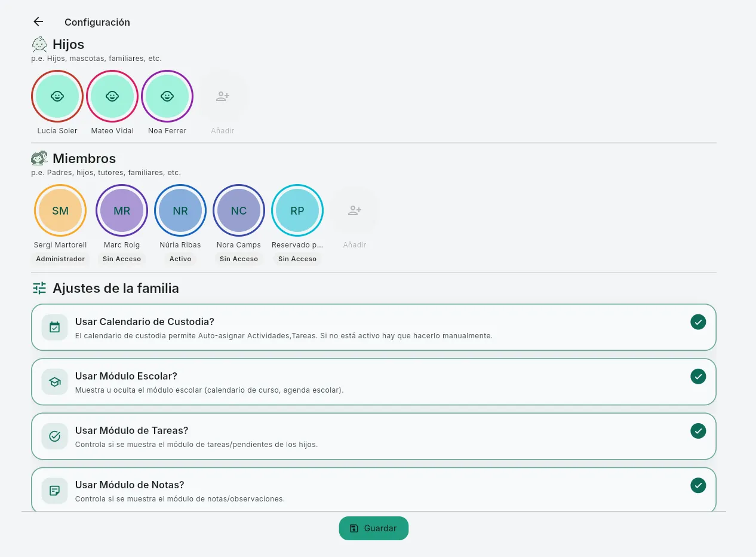
Task: Add a new member with Añadir icon
Action: coord(355,210)
